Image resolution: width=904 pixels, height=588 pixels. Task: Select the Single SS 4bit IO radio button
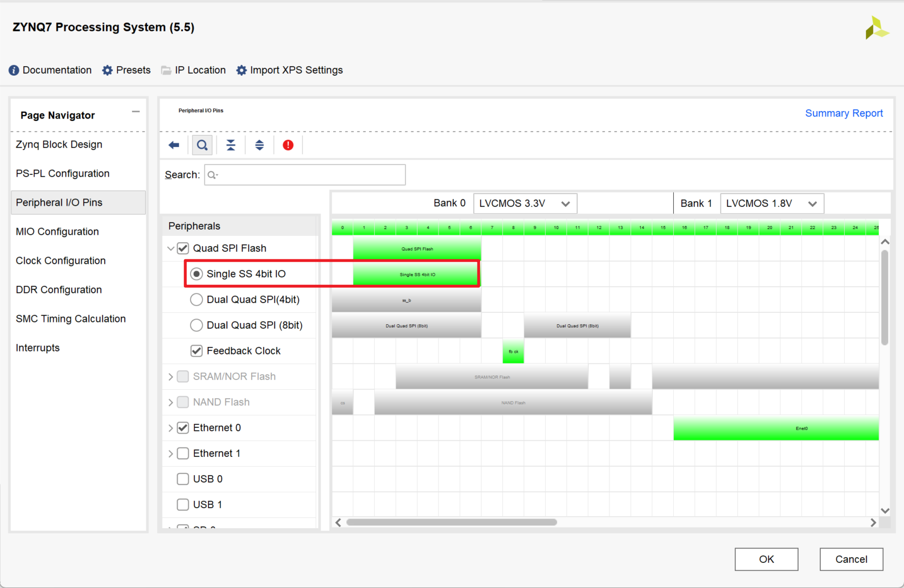[197, 274]
